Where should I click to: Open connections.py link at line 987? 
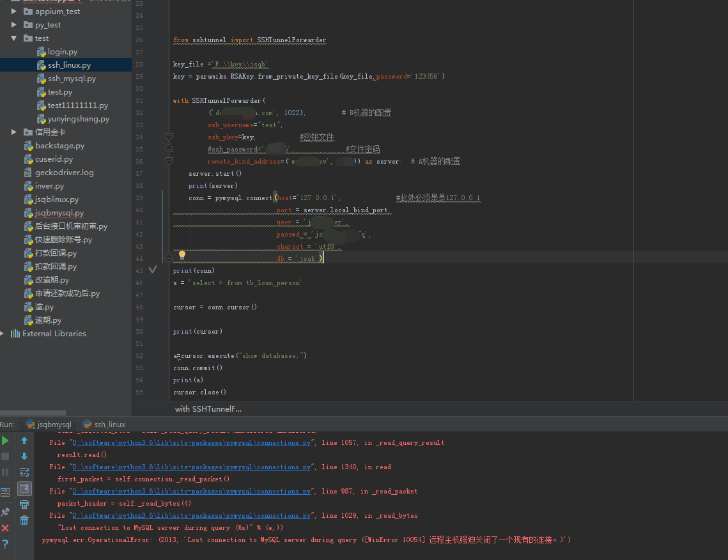192,491
